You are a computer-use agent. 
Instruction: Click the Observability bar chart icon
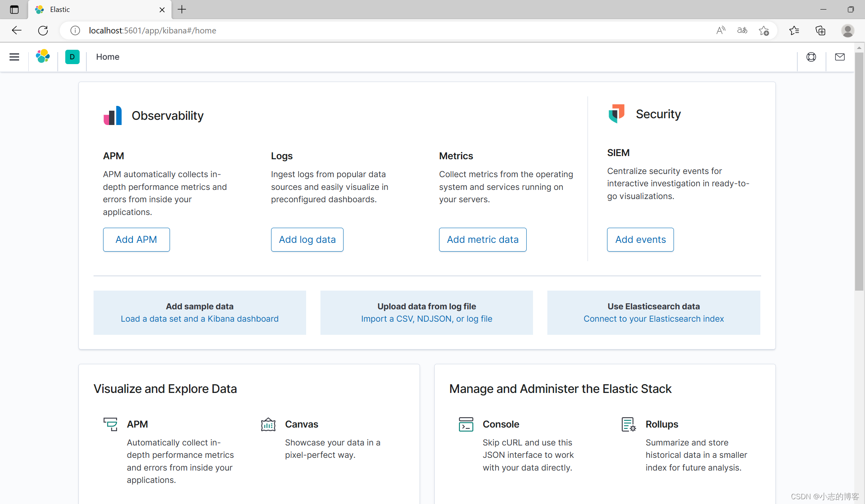point(113,115)
